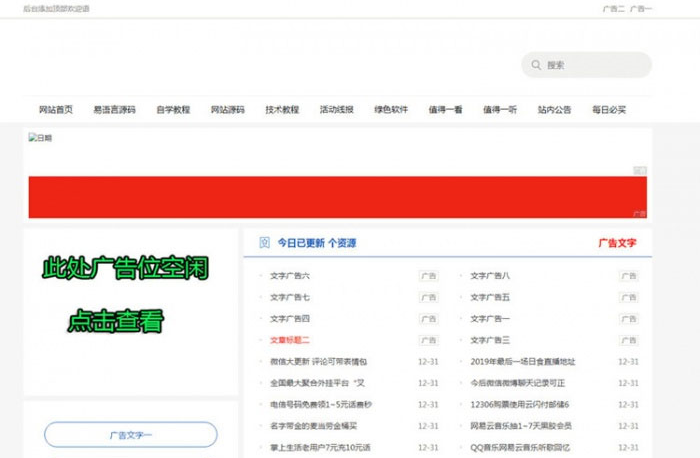The height and width of the screenshot is (458, 700).
Task: Open the 活动线报 menu item
Action: (x=337, y=109)
